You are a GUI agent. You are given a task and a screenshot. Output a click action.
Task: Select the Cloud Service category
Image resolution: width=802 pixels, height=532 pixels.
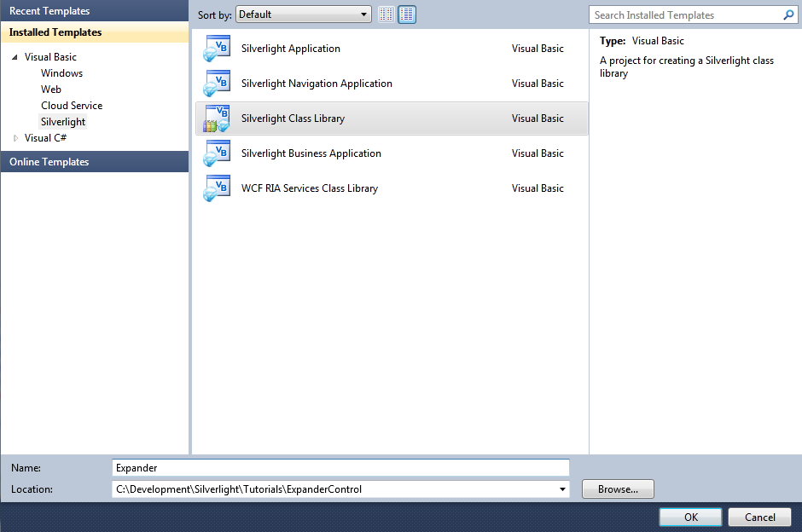click(72, 106)
